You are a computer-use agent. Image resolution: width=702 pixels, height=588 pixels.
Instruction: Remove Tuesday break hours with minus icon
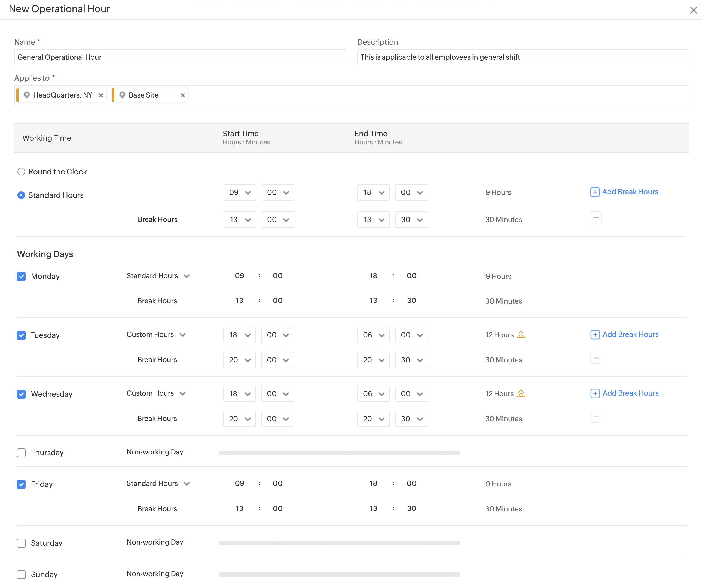click(x=596, y=358)
